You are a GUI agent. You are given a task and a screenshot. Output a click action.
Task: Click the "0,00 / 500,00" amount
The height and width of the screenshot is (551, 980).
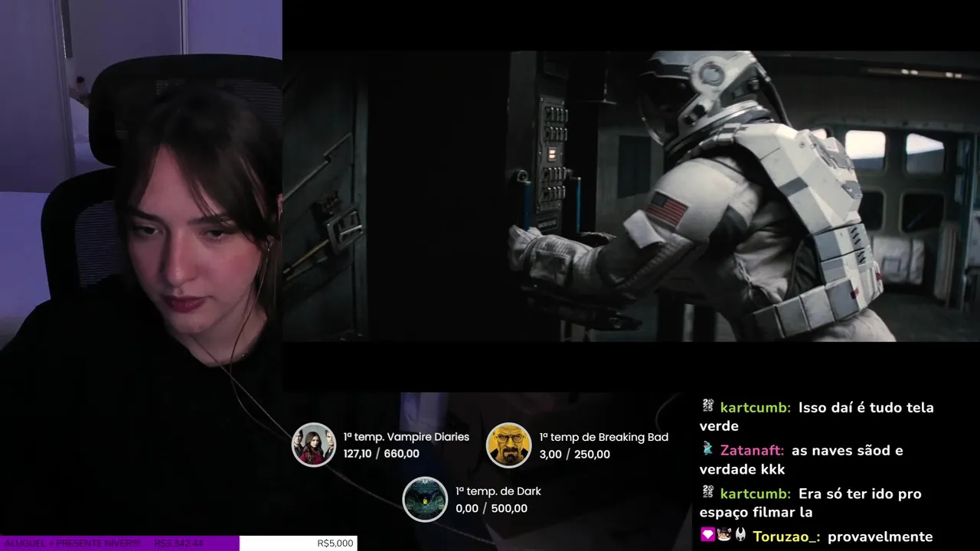click(492, 508)
